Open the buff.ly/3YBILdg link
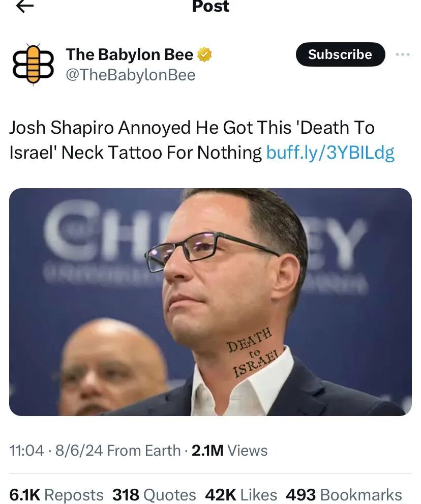The width and height of the screenshot is (421, 504). point(330,153)
